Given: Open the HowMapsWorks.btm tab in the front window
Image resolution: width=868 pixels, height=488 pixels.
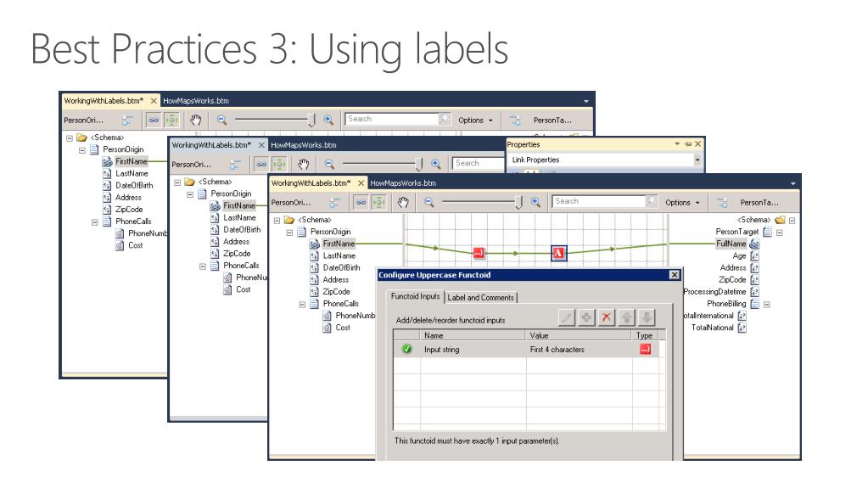Looking at the screenshot, I should [x=403, y=182].
